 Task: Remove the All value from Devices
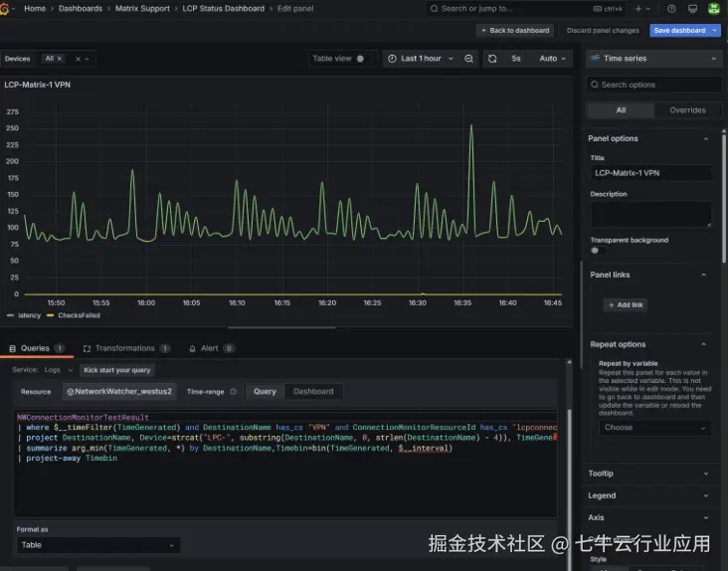pyautogui.click(x=60, y=59)
